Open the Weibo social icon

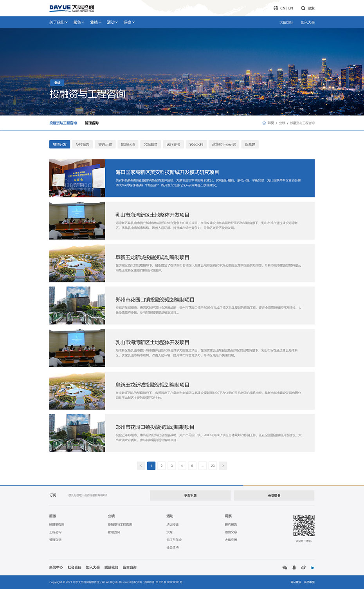tap(303, 567)
